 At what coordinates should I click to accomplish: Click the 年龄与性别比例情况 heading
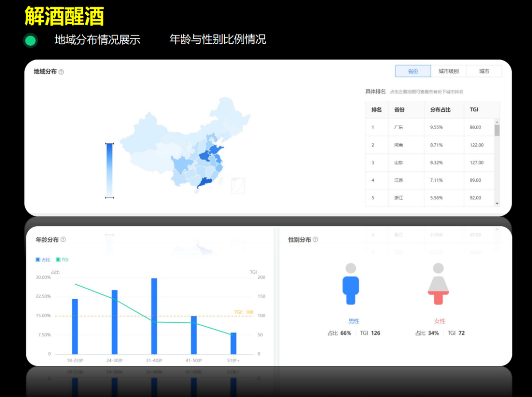coord(218,39)
